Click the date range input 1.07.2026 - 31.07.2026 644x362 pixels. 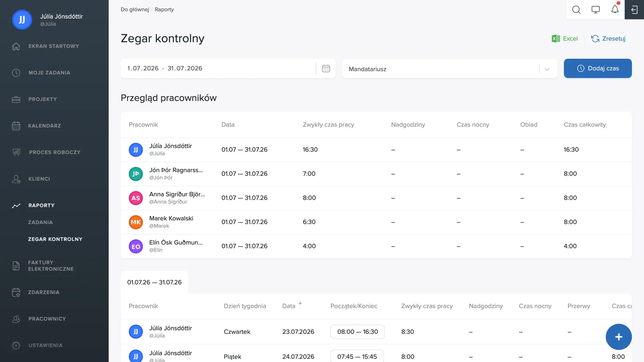tap(218, 68)
